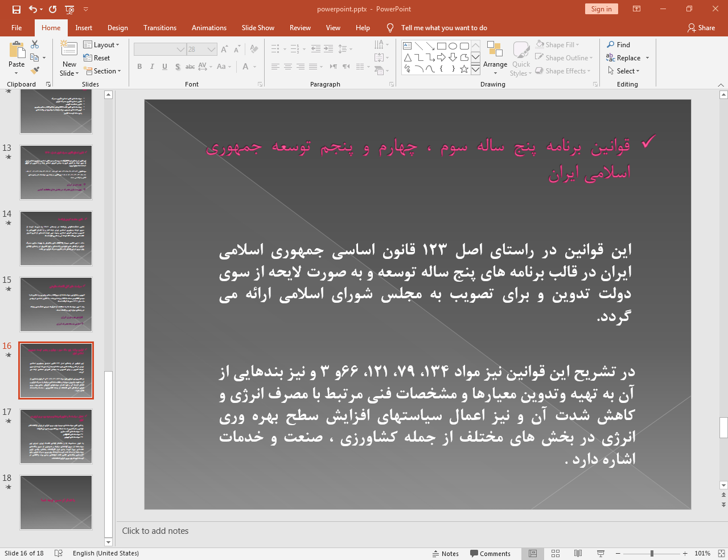Switch to Reading View mode

(578, 553)
